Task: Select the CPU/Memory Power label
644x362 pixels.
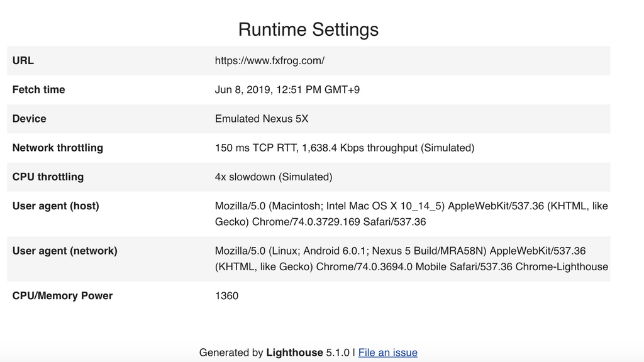Action: pyautogui.click(x=62, y=295)
